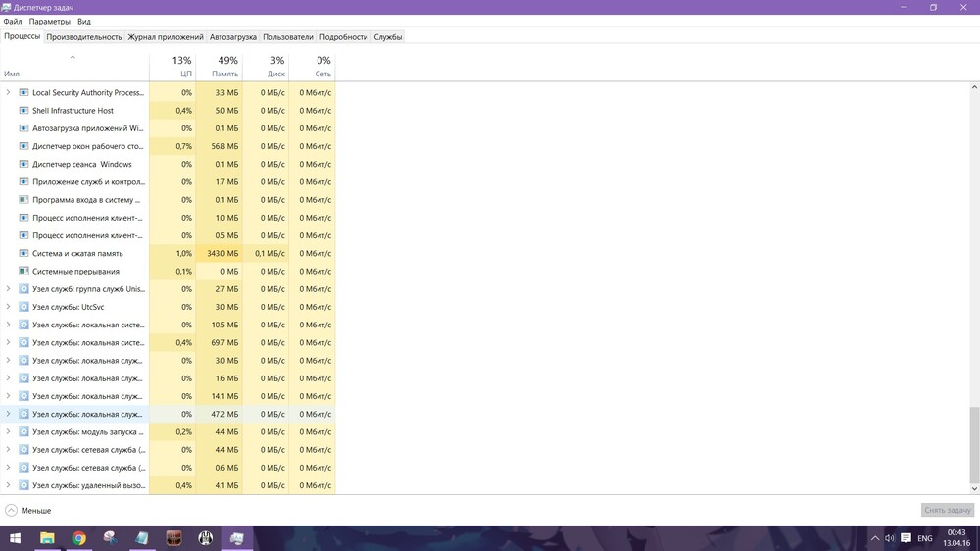Switch to the Подробности tab

(x=343, y=37)
